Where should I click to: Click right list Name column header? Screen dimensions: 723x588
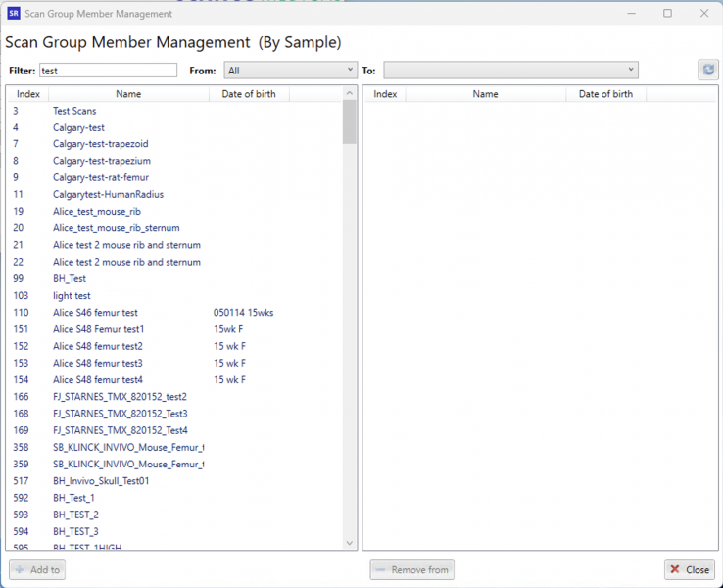(x=486, y=94)
